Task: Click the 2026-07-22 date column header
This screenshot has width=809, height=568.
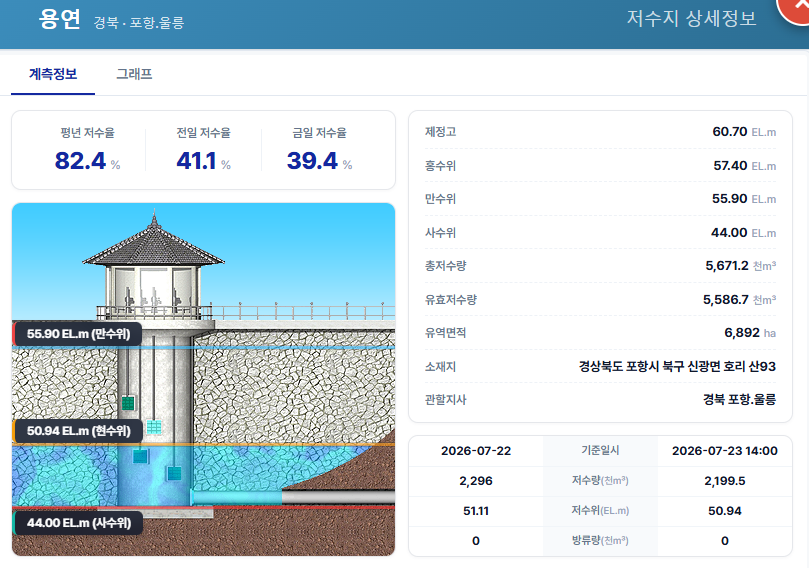Action: 476,451
